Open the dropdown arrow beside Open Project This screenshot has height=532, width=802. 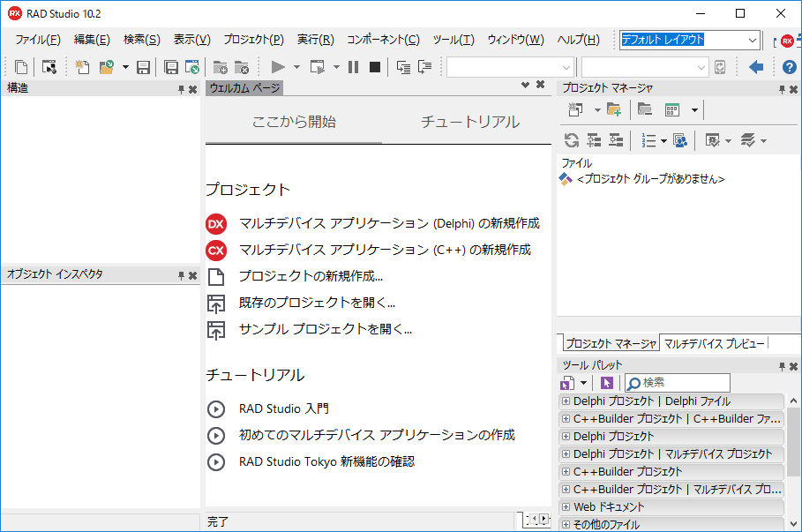click(125, 67)
